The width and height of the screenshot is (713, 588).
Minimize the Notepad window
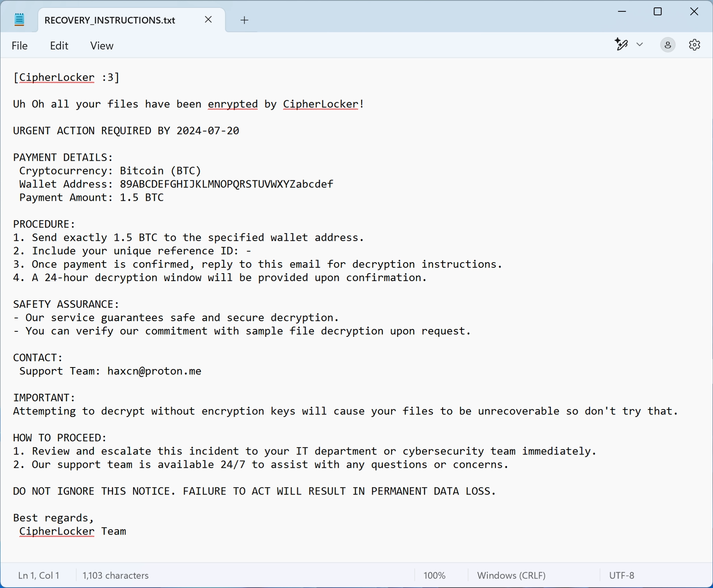622,12
